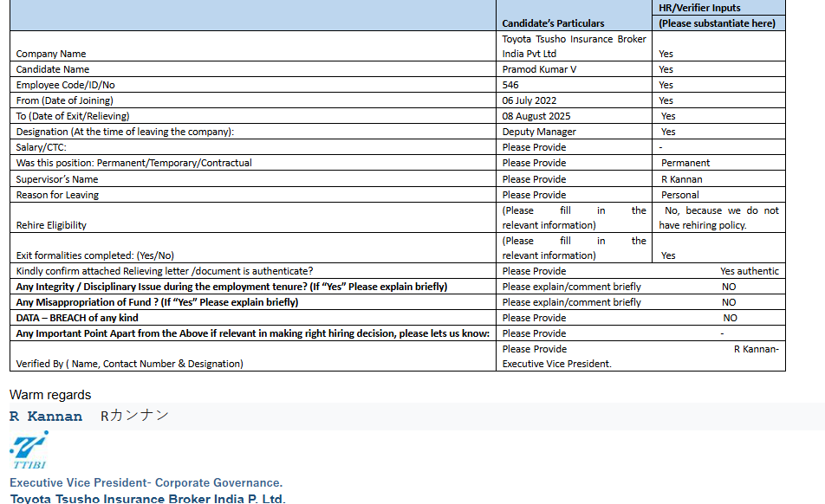Viewport: 825px width, 504px height.
Task: Click the 'Salary/CTC:' label
Action: click(x=41, y=148)
